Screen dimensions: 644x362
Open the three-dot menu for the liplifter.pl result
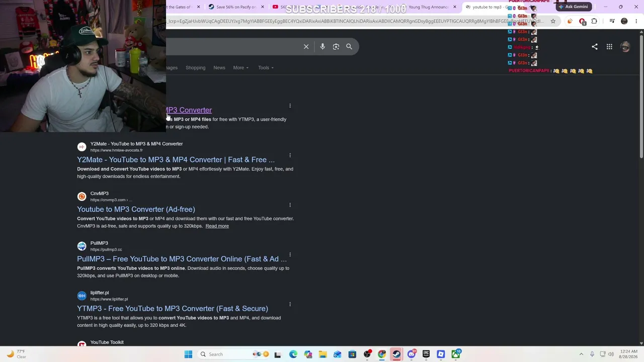click(290, 304)
